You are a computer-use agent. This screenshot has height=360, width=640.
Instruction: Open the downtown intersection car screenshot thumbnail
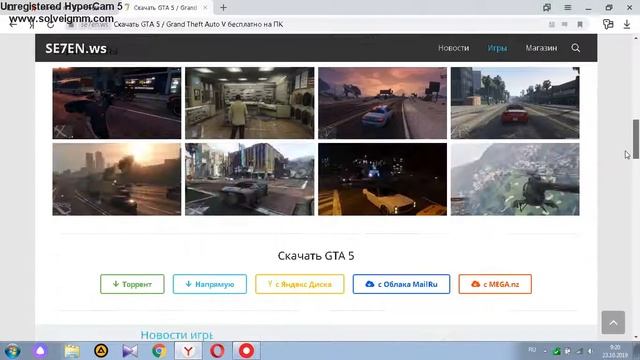pos(250,179)
